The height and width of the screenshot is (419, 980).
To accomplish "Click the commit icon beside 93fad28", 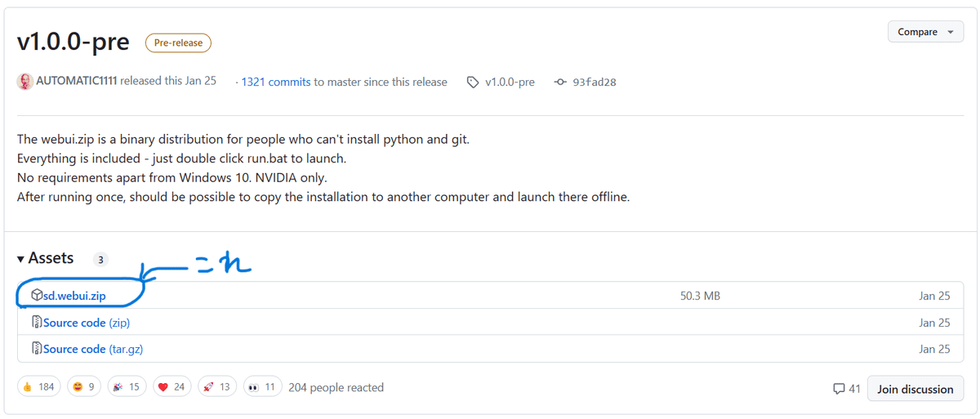I will (x=560, y=82).
